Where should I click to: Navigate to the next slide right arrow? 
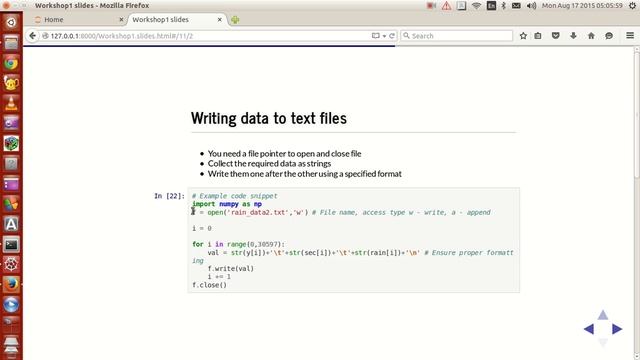tap(617, 329)
